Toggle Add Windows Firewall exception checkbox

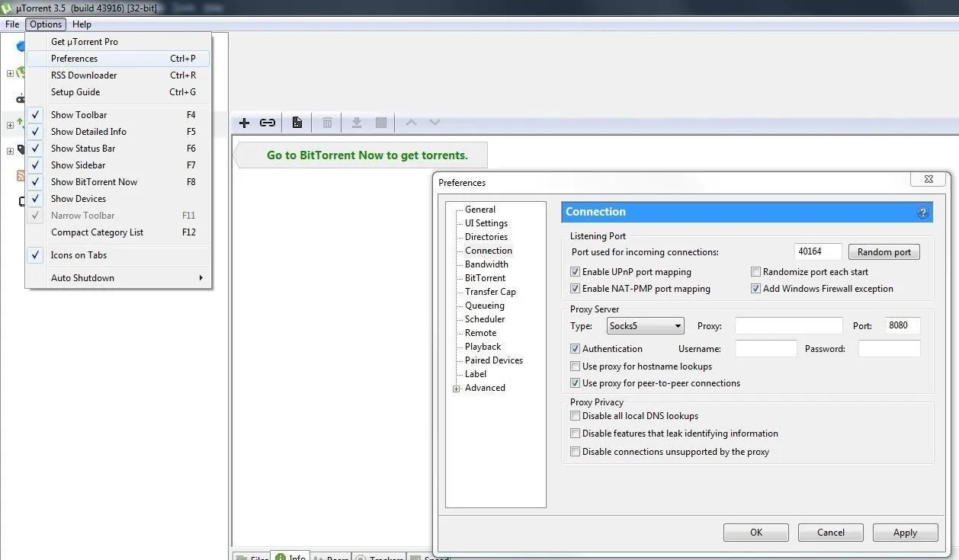756,289
